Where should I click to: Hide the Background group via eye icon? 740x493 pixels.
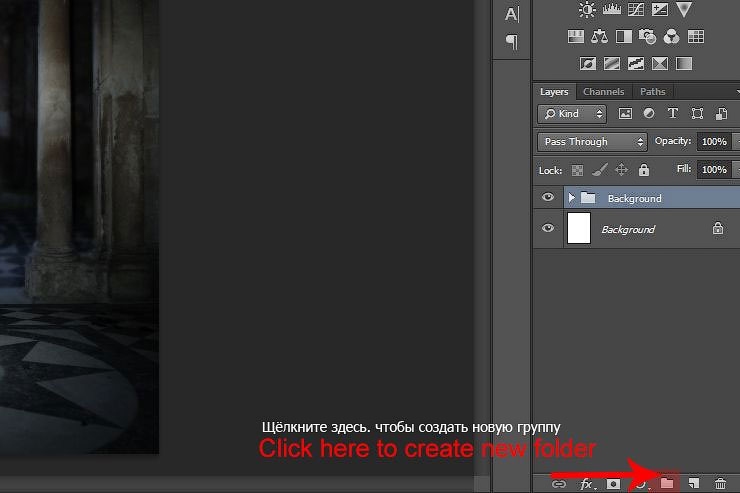pos(547,198)
